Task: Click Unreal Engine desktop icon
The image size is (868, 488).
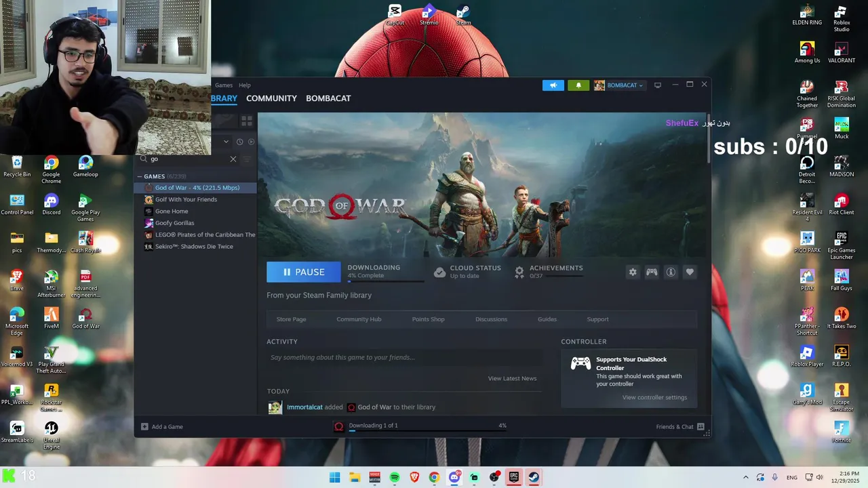Action: (x=51, y=435)
